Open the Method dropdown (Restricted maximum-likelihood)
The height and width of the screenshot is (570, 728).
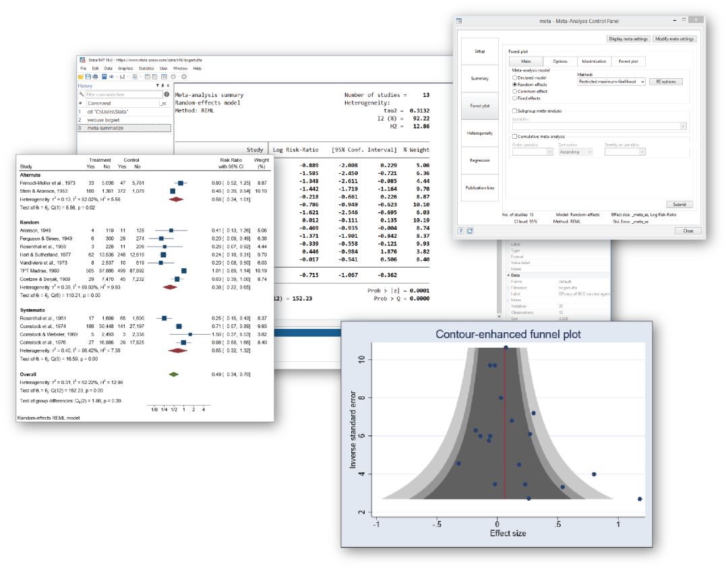(x=611, y=82)
